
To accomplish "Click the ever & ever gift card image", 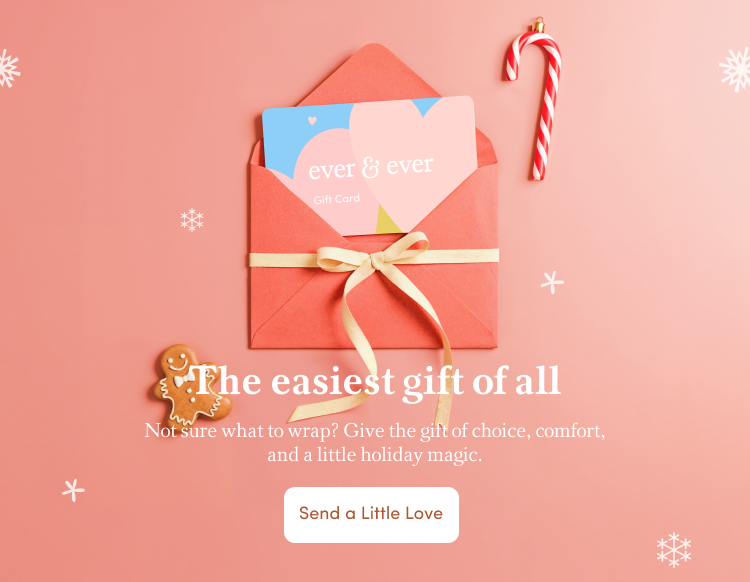I will [x=369, y=165].
